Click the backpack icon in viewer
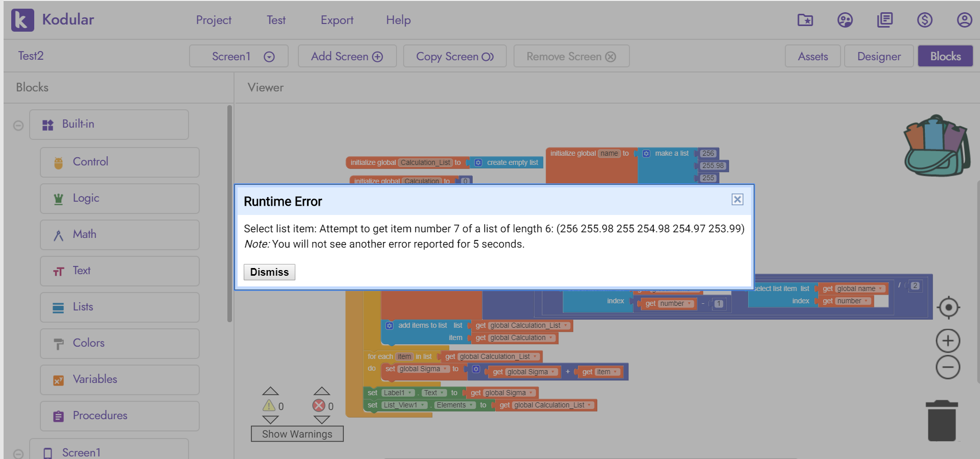This screenshot has height=459, width=980. pyautogui.click(x=937, y=146)
